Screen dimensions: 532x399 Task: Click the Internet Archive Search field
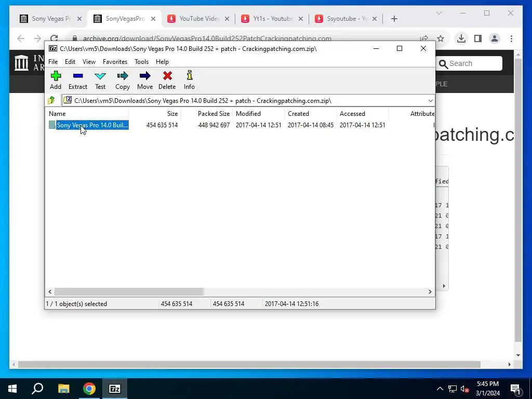point(469,63)
